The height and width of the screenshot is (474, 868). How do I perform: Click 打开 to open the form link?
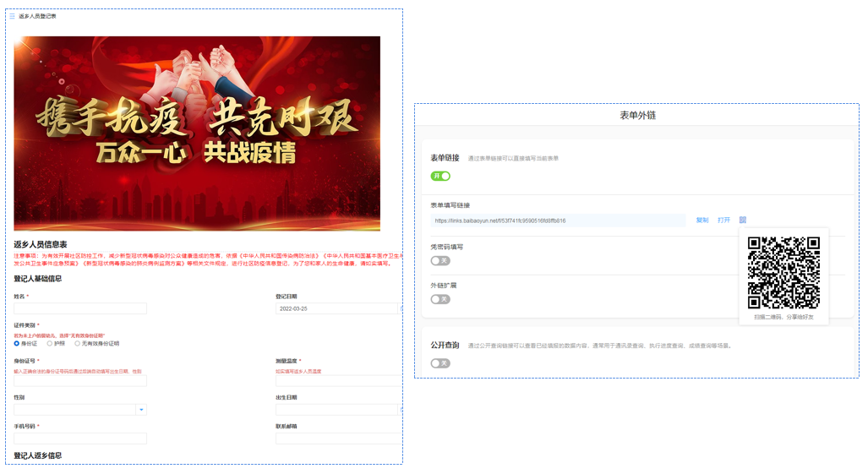tap(723, 221)
